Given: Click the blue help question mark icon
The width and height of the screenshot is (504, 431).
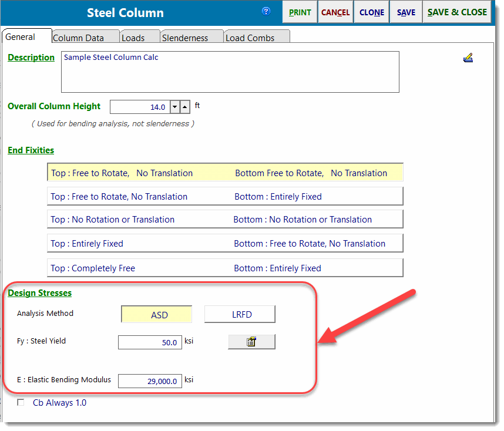Looking at the screenshot, I should pos(266,11).
